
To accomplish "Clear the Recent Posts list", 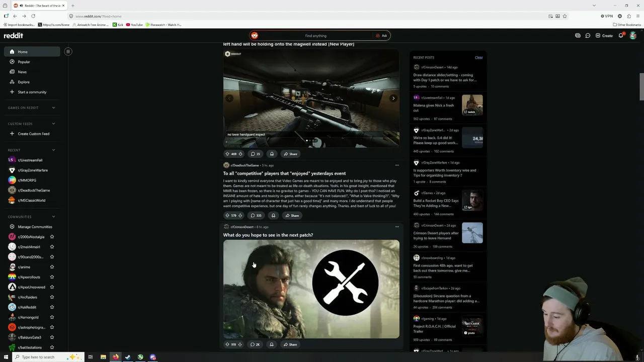I will (x=478, y=57).
